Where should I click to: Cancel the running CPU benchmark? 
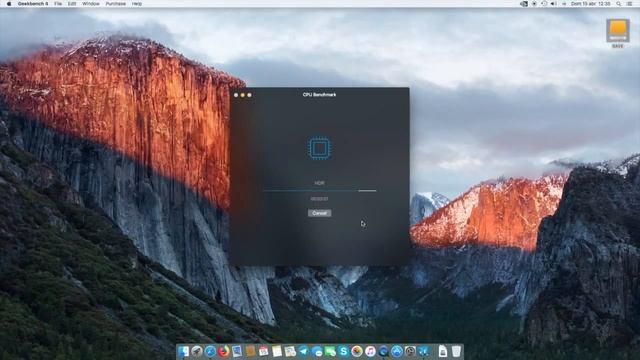[x=319, y=213]
